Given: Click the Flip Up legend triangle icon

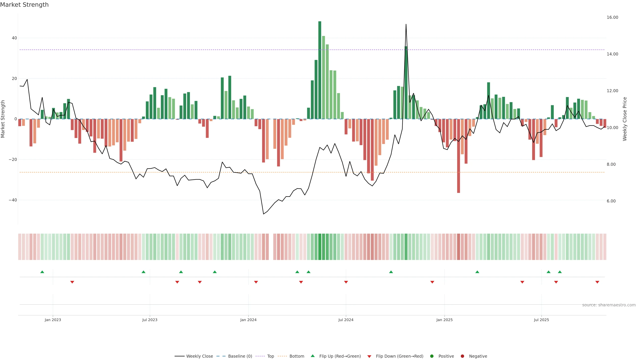Looking at the screenshot, I should 312,356.
